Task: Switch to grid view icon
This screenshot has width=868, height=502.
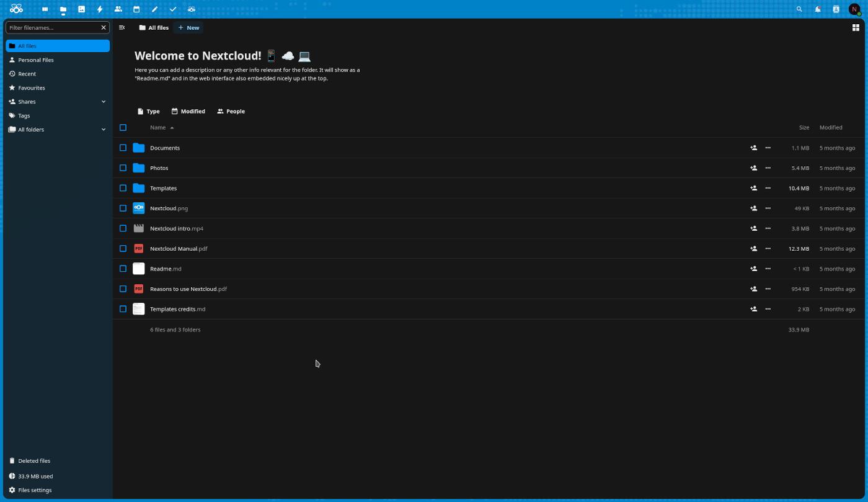Action: [856, 27]
